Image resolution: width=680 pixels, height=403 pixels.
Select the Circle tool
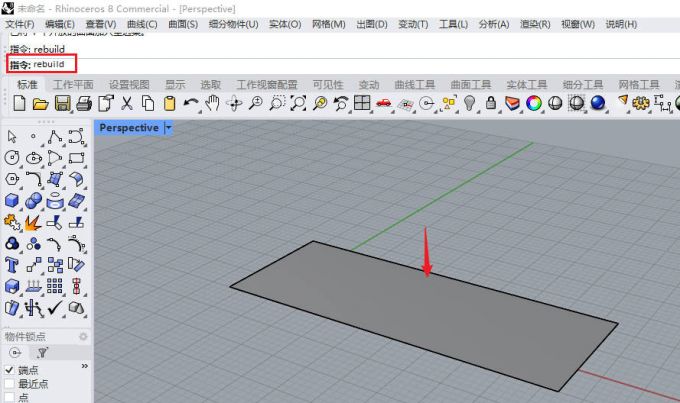[12, 158]
